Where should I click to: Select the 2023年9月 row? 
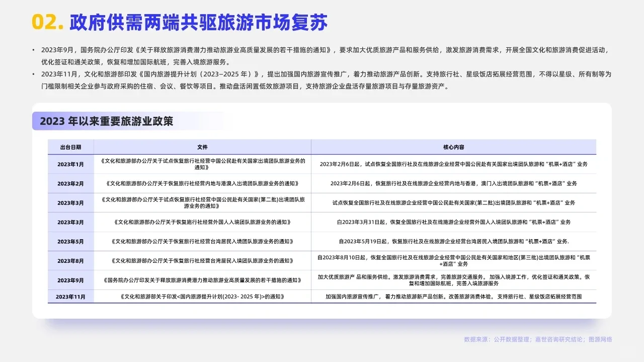70,280
